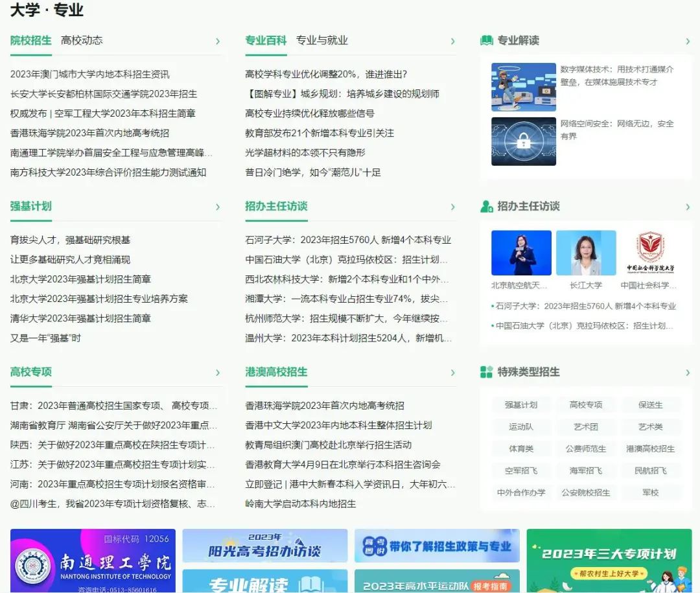Expand the 院校招生 section via its chevron
The height and width of the screenshot is (593, 700).
[219, 40]
